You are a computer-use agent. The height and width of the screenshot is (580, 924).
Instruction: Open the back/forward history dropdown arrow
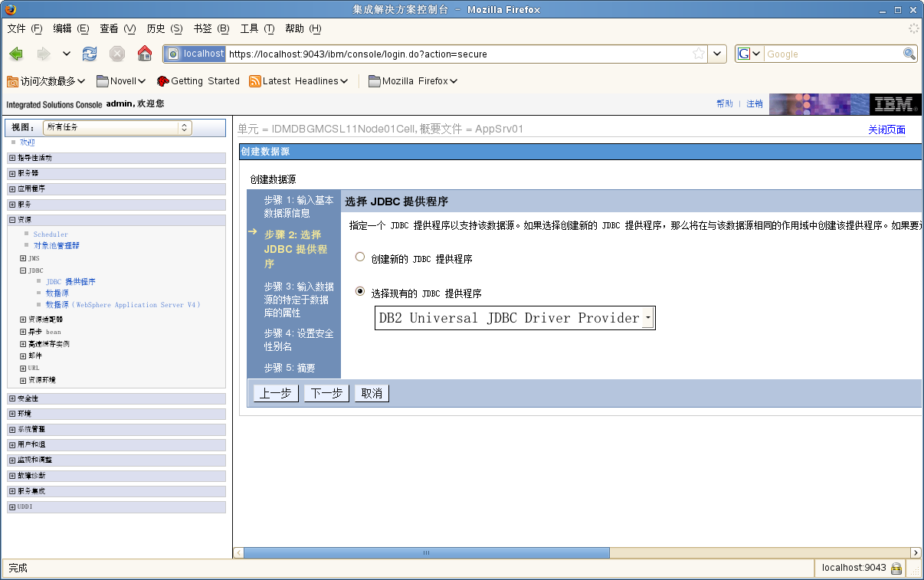[x=67, y=54]
